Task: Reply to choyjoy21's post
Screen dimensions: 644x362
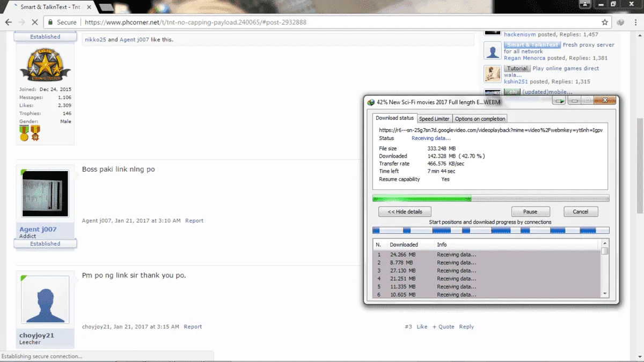Action: tap(466, 327)
